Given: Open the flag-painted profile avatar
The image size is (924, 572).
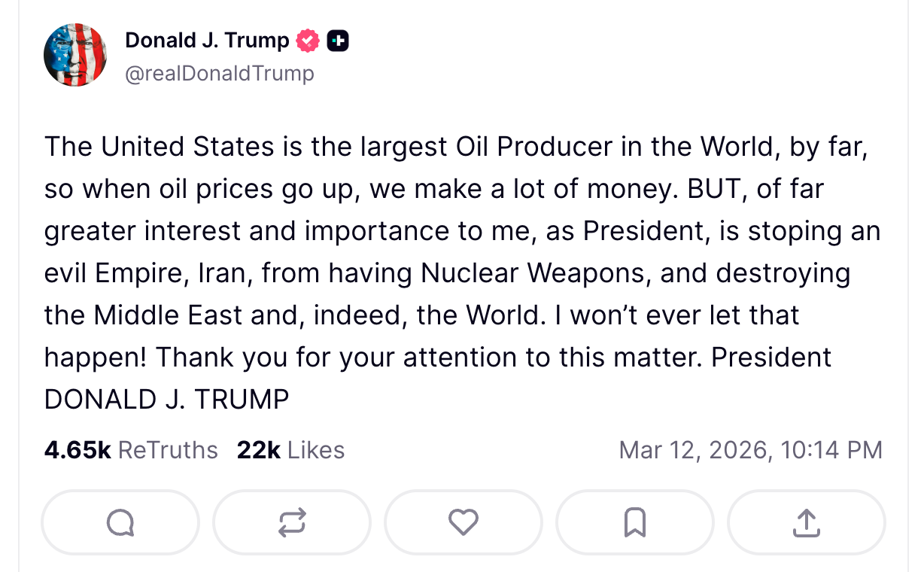Looking at the screenshot, I should coord(75,55).
